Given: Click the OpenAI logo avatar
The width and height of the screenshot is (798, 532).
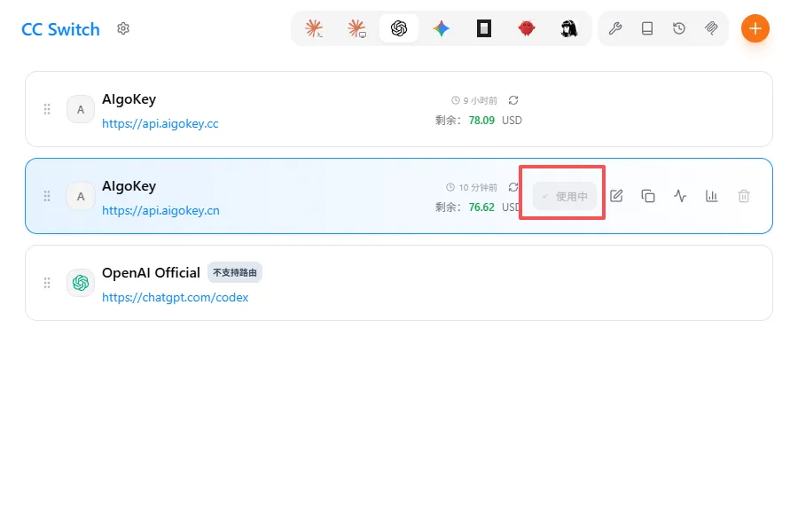Looking at the screenshot, I should tap(81, 283).
